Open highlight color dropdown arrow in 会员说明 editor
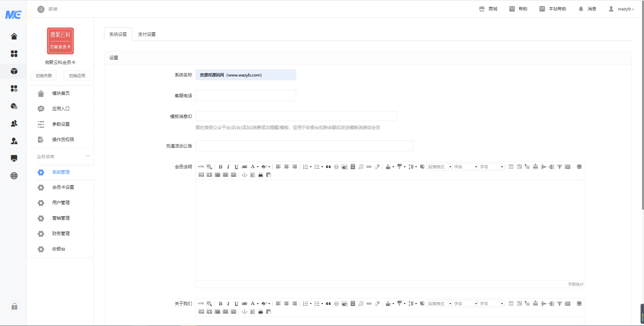Screen dimensions: 644x326 point(269,167)
